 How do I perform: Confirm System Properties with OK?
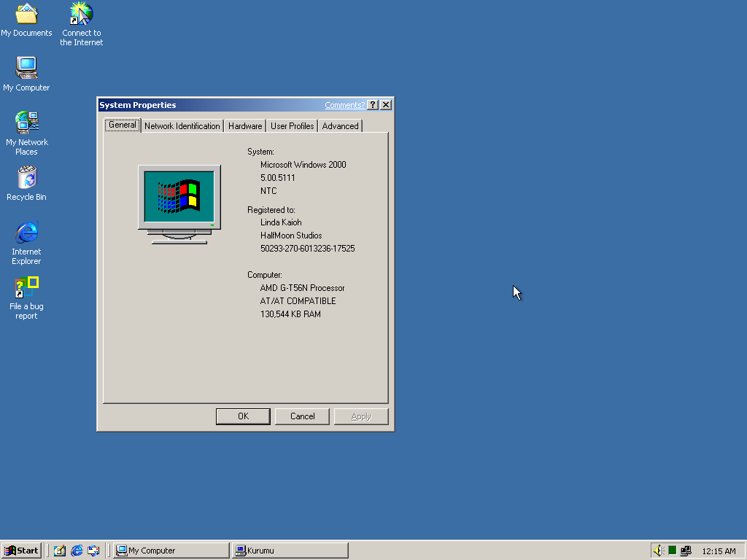coord(243,416)
